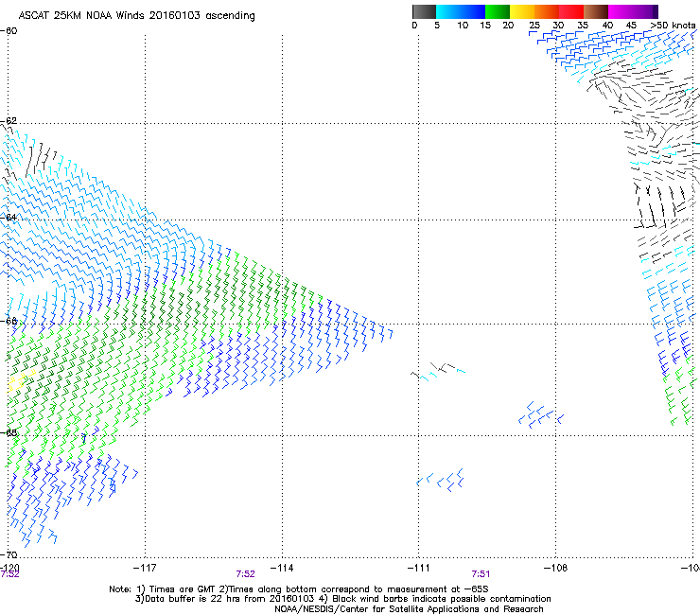Click the '0' label under the color scale

414,25
